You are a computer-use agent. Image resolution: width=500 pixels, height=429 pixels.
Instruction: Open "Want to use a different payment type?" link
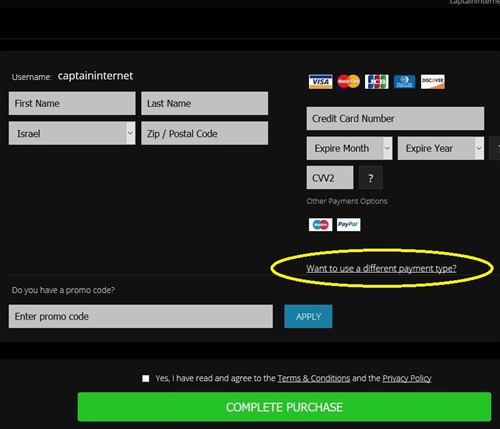[x=381, y=268]
